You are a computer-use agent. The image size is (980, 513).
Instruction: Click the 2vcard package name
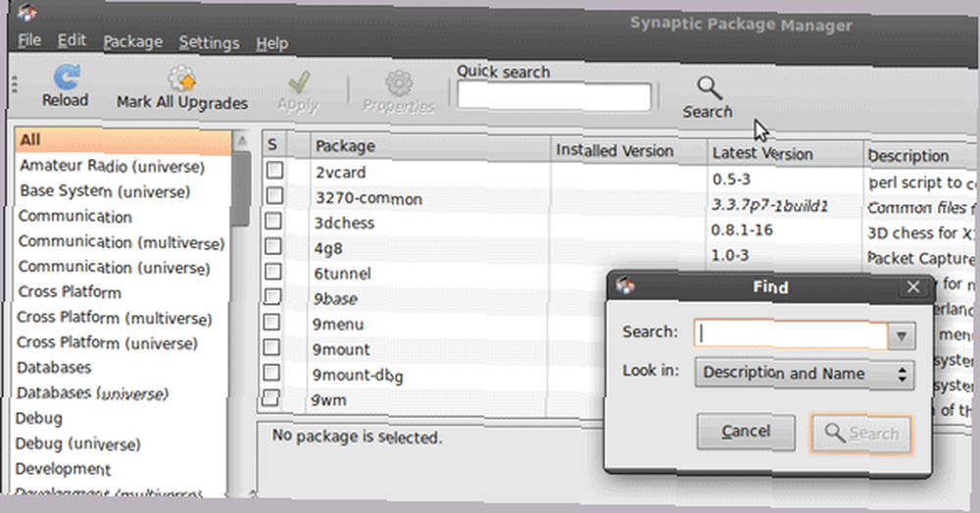point(341,172)
